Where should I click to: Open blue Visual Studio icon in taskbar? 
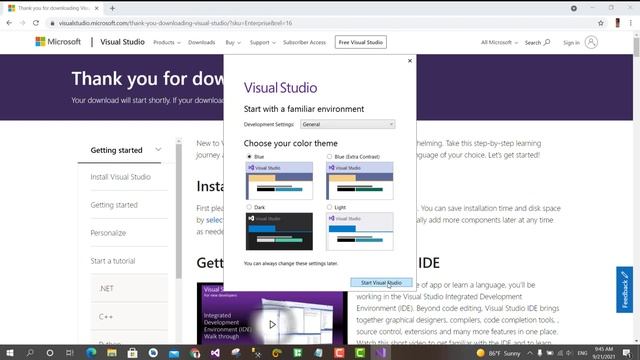pyautogui.click(x=216, y=353)
